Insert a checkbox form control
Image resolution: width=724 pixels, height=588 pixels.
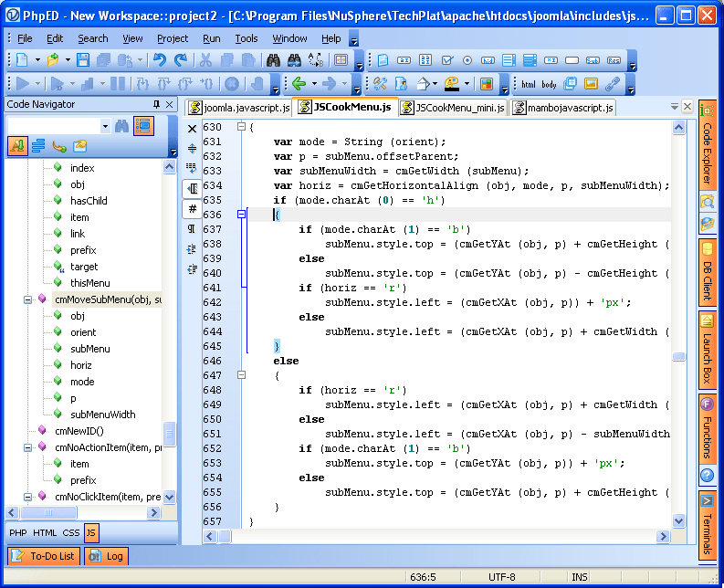pos(447,60)
